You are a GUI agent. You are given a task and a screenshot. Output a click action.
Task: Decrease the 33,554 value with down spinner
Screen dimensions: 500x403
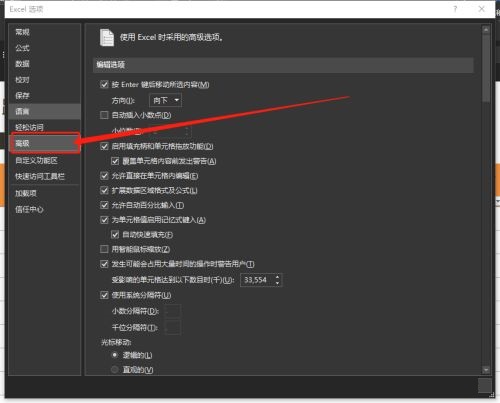click(x=278, y=283)
